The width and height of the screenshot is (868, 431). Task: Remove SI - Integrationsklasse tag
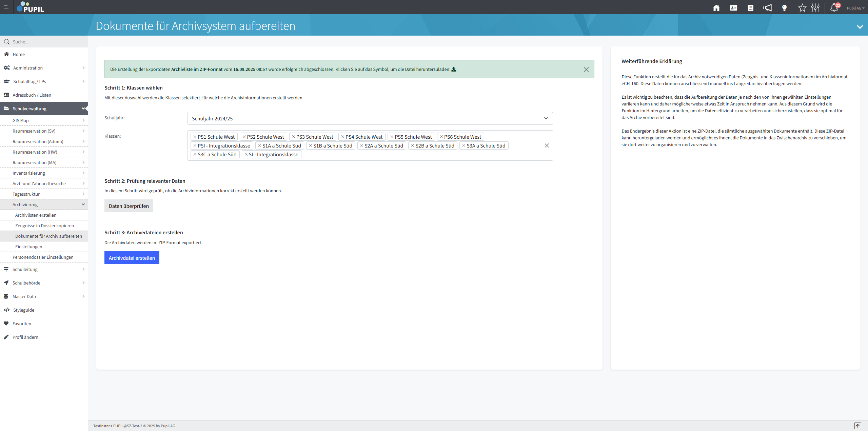246,154
